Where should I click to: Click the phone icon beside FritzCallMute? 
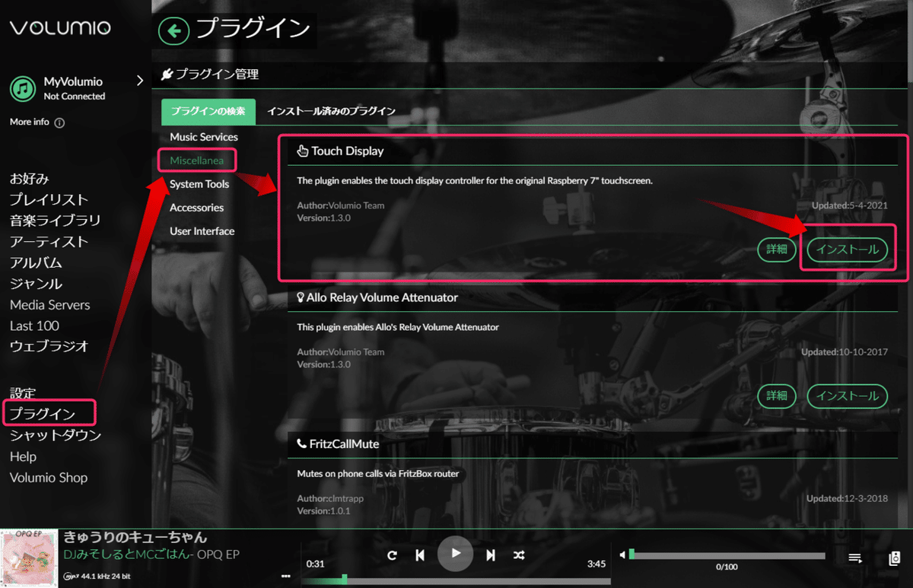click(301, 443)
